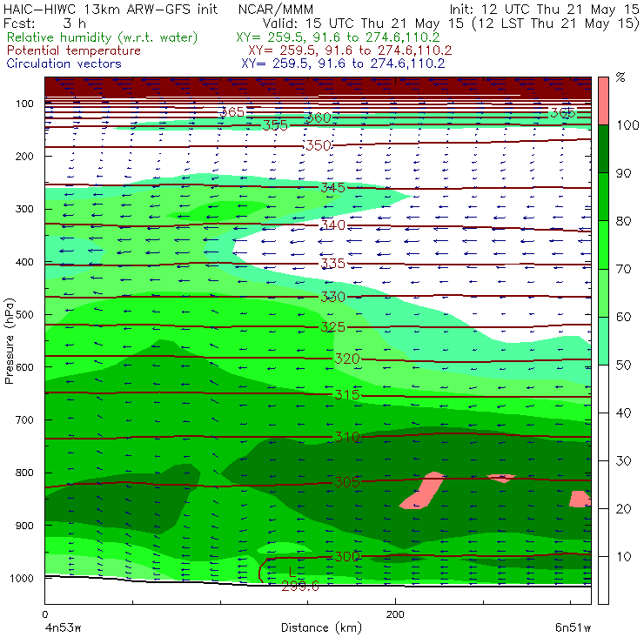The height and width of the screenshot is (644, 644).
Task: Click the pink saturated patch at right edge
Action: pos(580,499)
